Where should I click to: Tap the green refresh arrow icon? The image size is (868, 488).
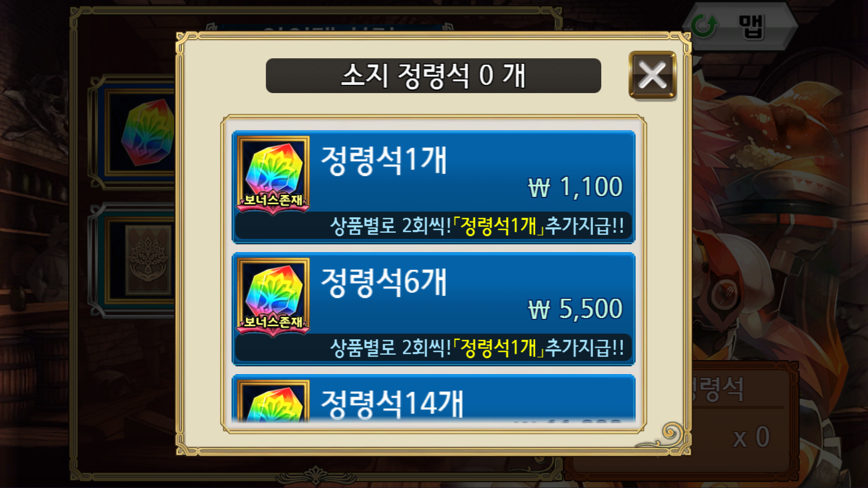click(x=704, y=26)
